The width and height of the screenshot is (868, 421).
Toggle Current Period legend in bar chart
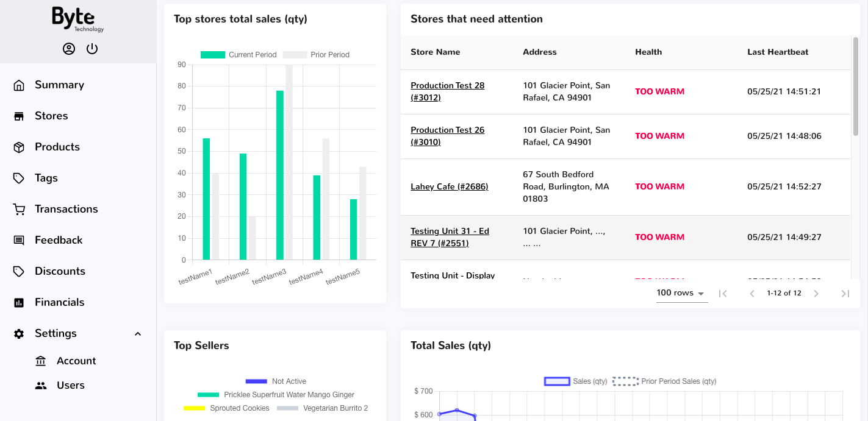239,55
